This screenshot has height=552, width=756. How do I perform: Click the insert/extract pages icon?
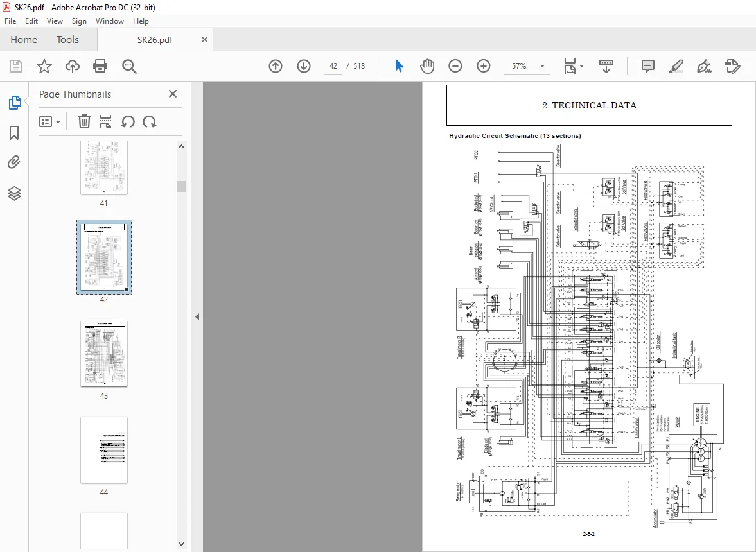[x=105, y=122]
